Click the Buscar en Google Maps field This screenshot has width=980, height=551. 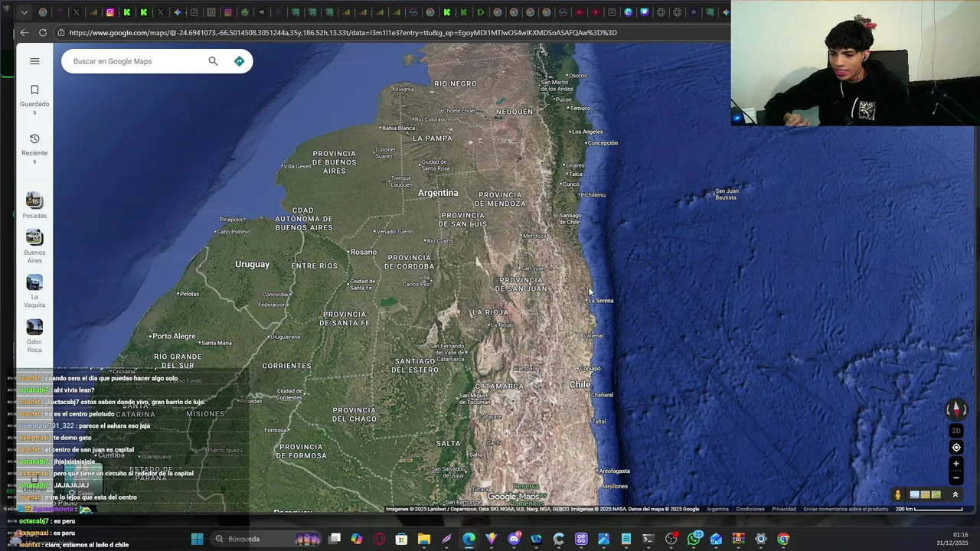[x=134, y=61]
